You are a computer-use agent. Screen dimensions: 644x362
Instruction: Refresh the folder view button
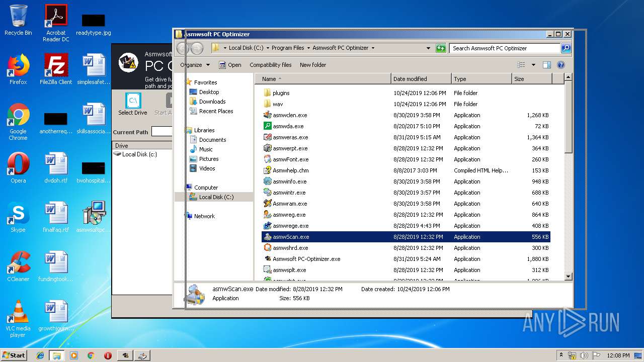point(441,48)
